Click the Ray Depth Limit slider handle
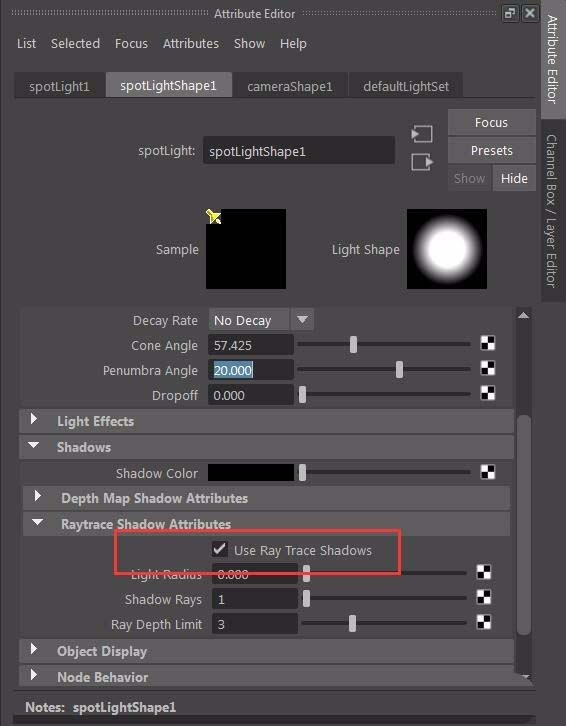The width and height of the screenshot is (566, 726). (x=352, y=623)
